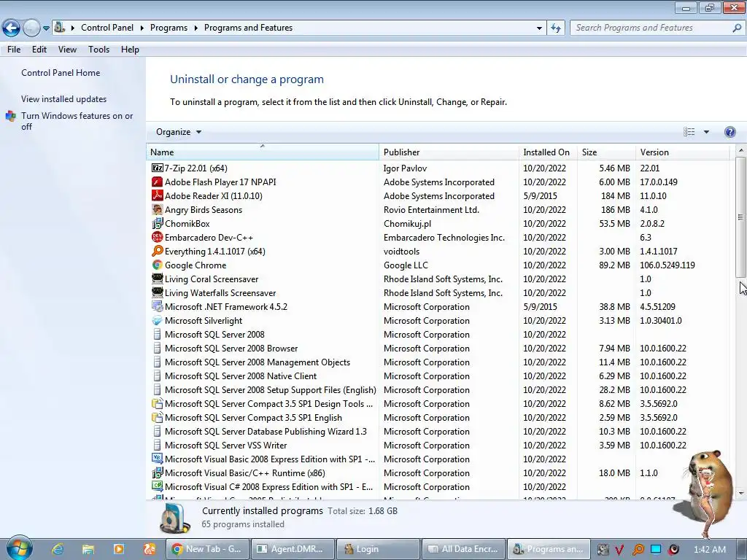747x560 pixels.
Task: Click the scrollbar up arrow
Action: point(740,150)
